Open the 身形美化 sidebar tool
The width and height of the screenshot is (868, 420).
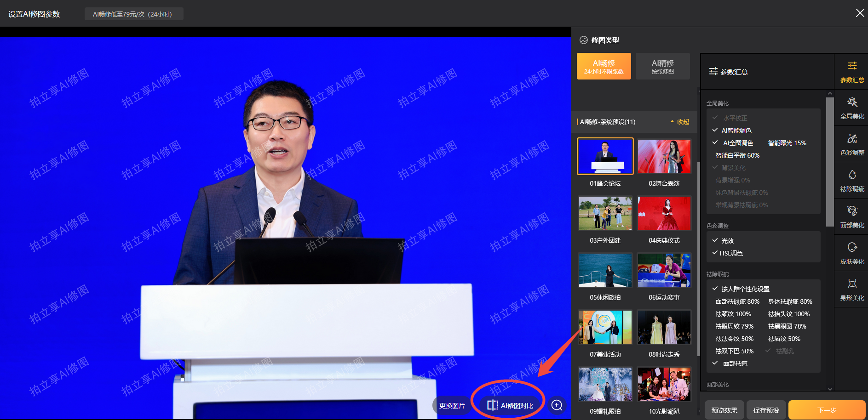(x=852, y=289)
